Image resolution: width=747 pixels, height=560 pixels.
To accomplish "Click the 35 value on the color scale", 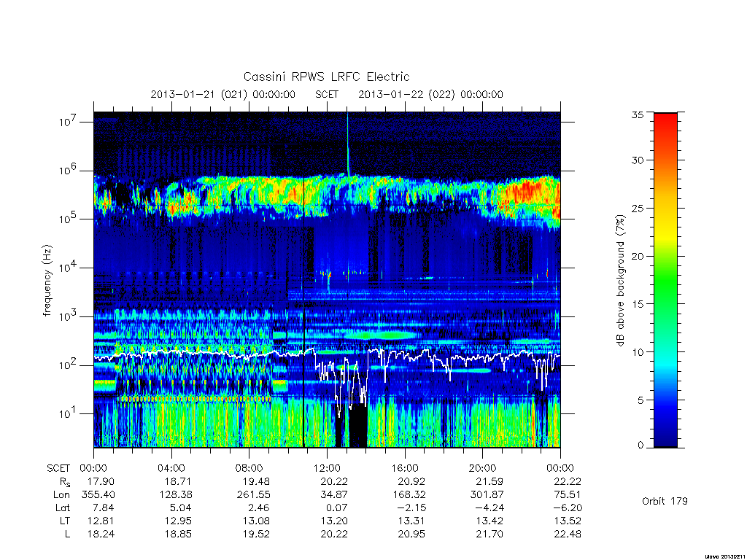I will point(637,114).
